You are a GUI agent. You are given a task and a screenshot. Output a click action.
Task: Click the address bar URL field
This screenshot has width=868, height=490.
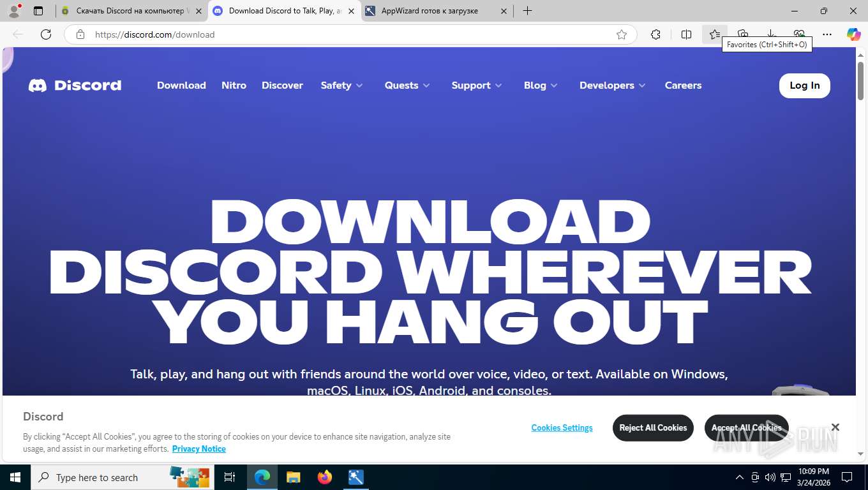[x=351, y=34]
